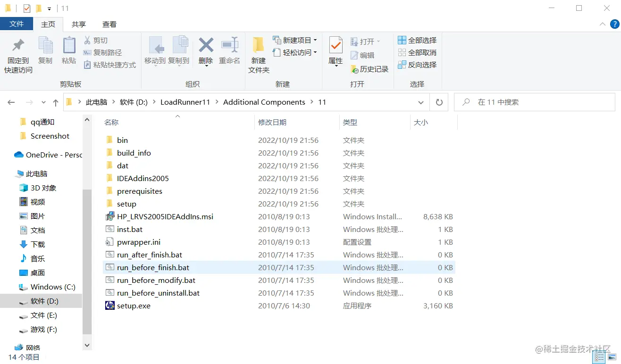Image resolution: width=621 pixels, height=364 pixels.
Task: Open the quick access toolbar customize dropdown
Action: click(x=49, y=8)
